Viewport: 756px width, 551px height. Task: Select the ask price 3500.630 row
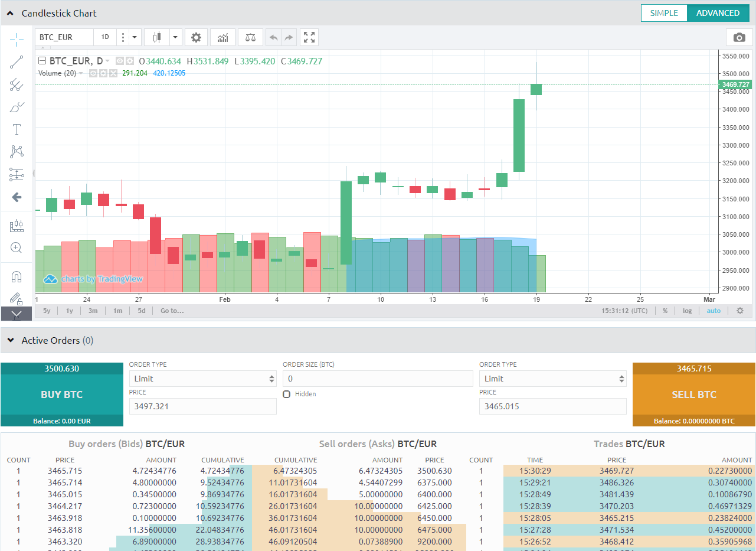pyautogui.click(x=378, y=471)
